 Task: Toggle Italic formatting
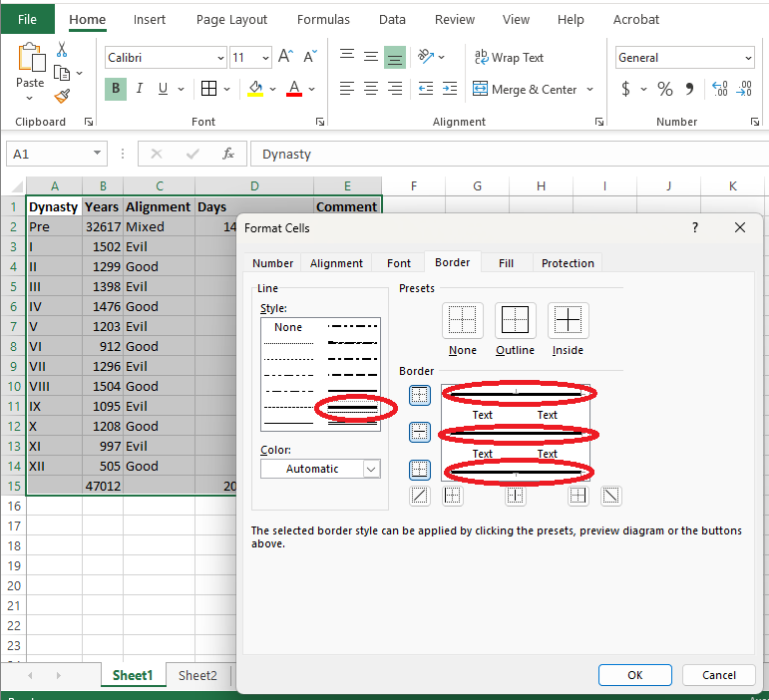coord(140,89)
